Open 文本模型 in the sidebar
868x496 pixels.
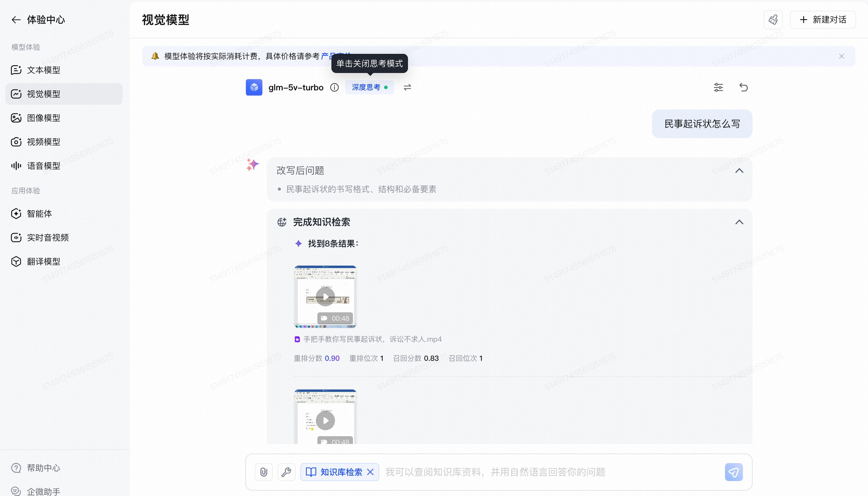44,70
